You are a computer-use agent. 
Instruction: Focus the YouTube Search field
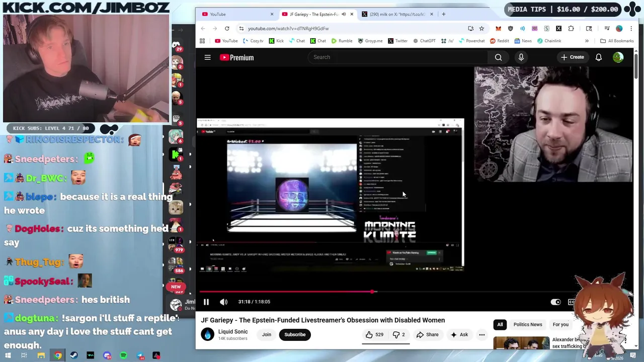click(397, 57)
